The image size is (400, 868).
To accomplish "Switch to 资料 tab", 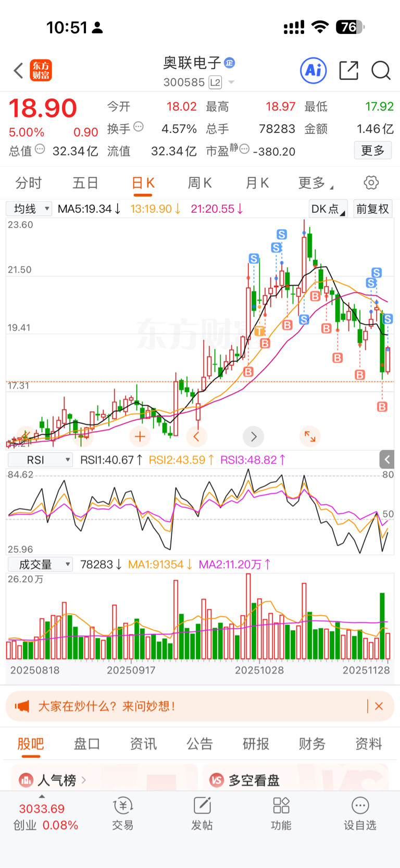I will 368,744.
